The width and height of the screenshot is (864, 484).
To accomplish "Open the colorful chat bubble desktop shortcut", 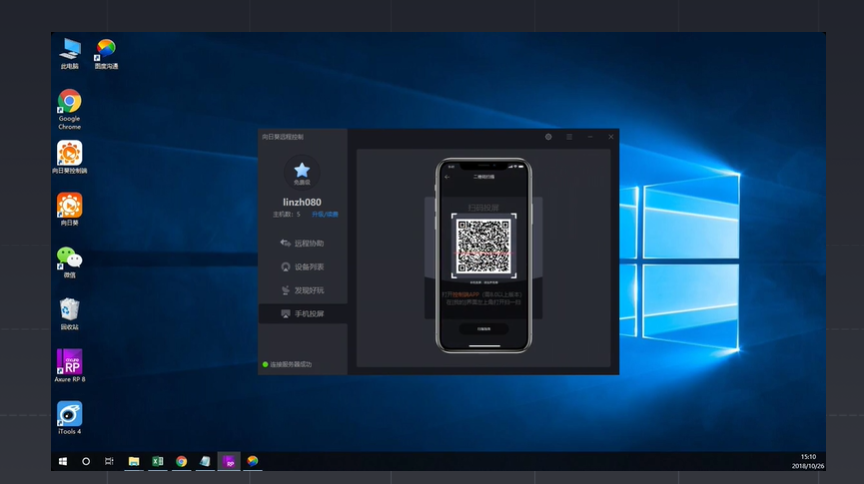I will pyautogui.click(x=106, y=53).
